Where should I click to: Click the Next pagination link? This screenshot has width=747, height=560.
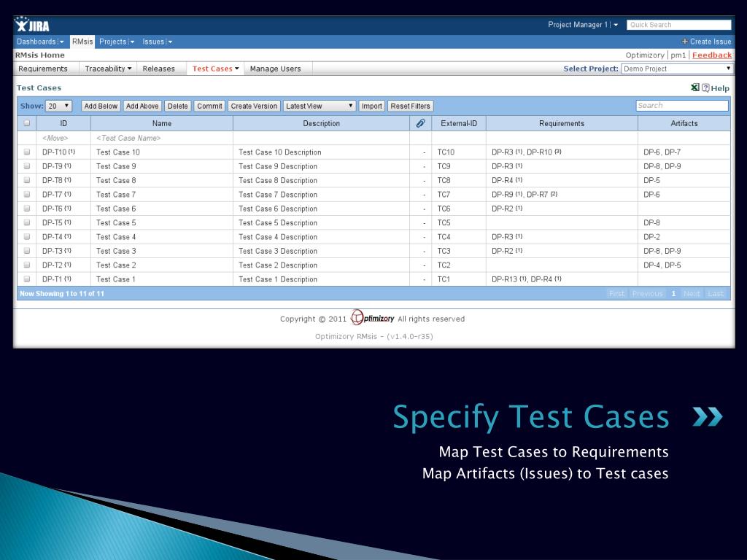(x=692, y=293)
